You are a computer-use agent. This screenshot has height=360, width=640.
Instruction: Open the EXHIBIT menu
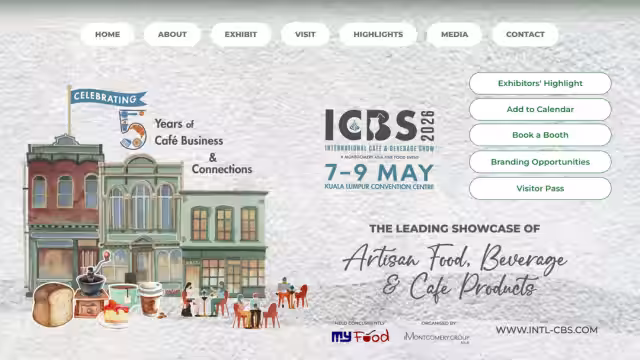coord(241,34)
